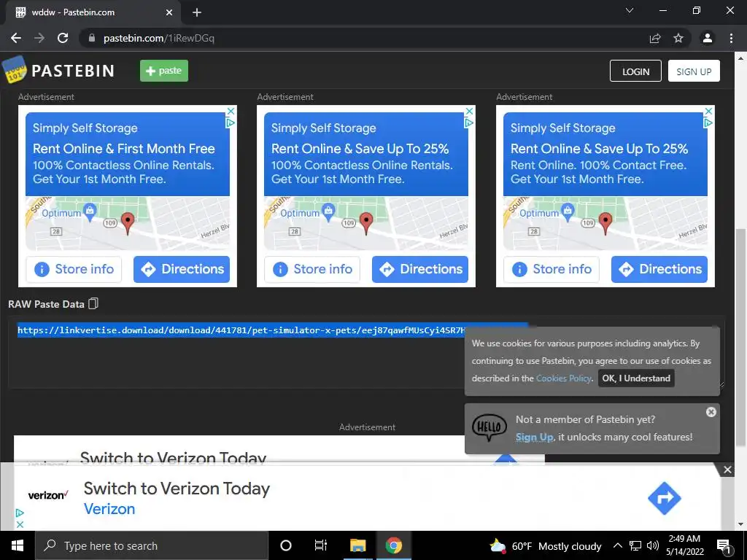Click the map thumbnail in second ad

(366, 223)
